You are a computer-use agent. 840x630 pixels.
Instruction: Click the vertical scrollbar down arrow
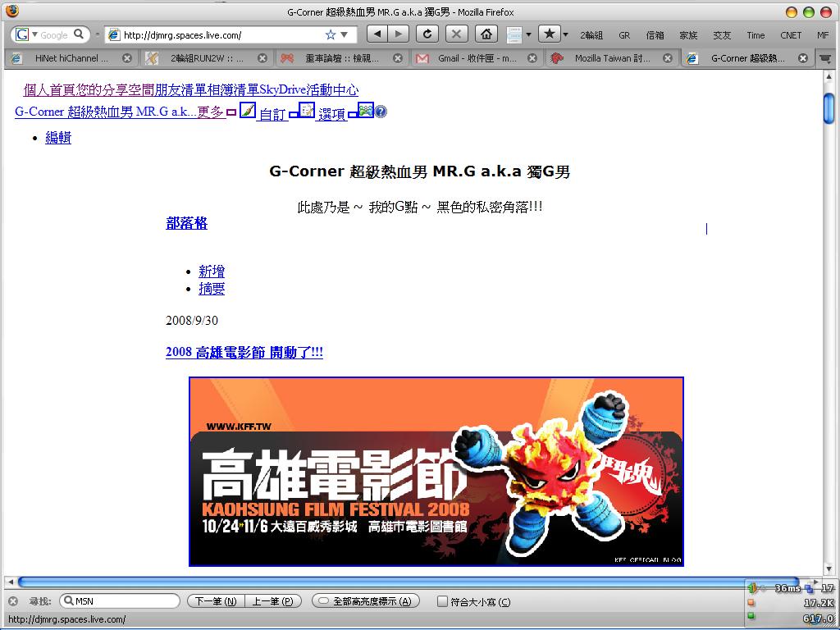(829, 569)
